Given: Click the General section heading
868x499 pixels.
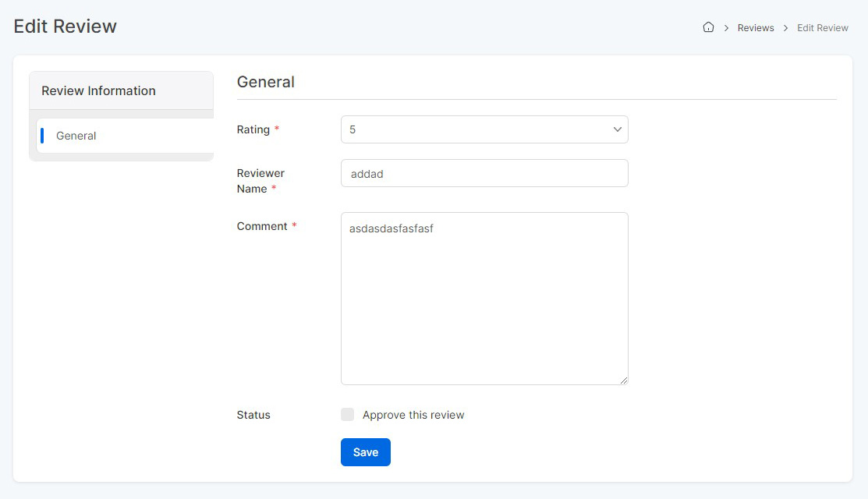Looking at the screenshot, I should tap(266, 82).
